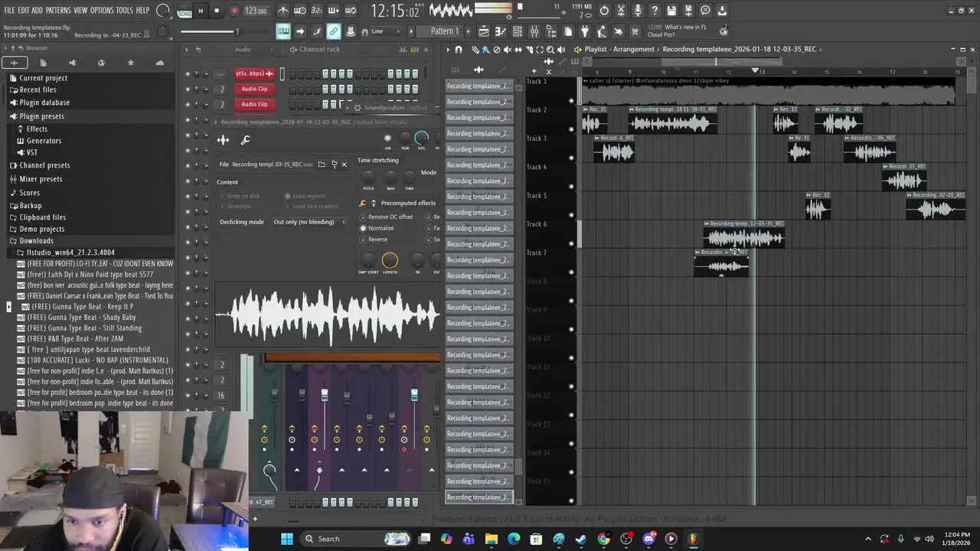Open the Mixer view icon

534,31
